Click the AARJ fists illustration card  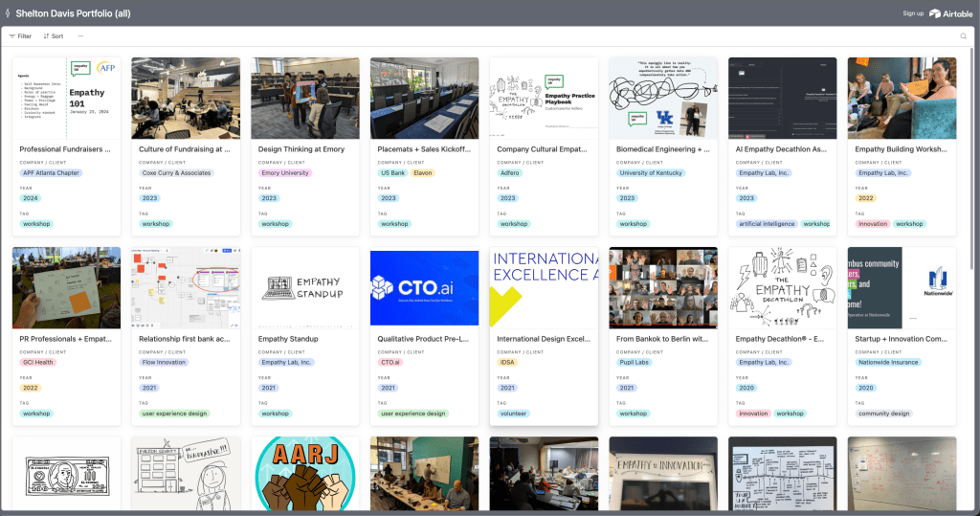(304, 476)
